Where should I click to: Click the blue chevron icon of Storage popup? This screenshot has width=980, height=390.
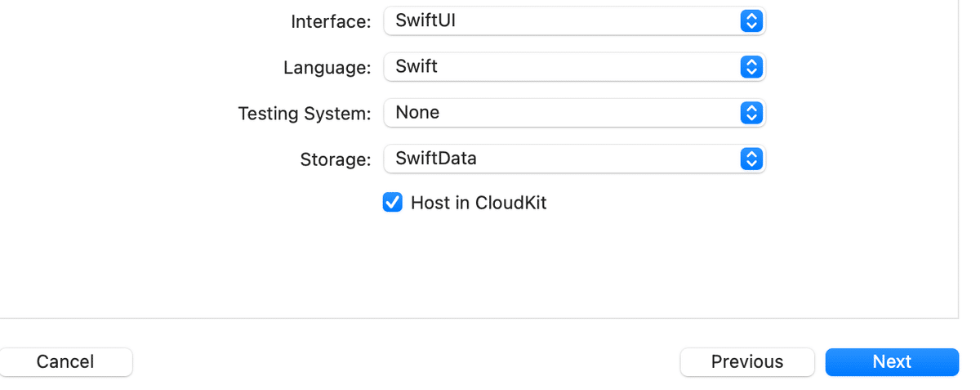coord(751,159)
